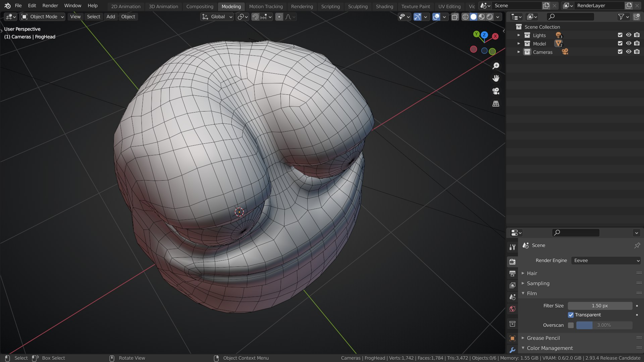Toggle X-ray mode in viewport header
This screenshot has width=644, height=362.
[x=455, y=17]
